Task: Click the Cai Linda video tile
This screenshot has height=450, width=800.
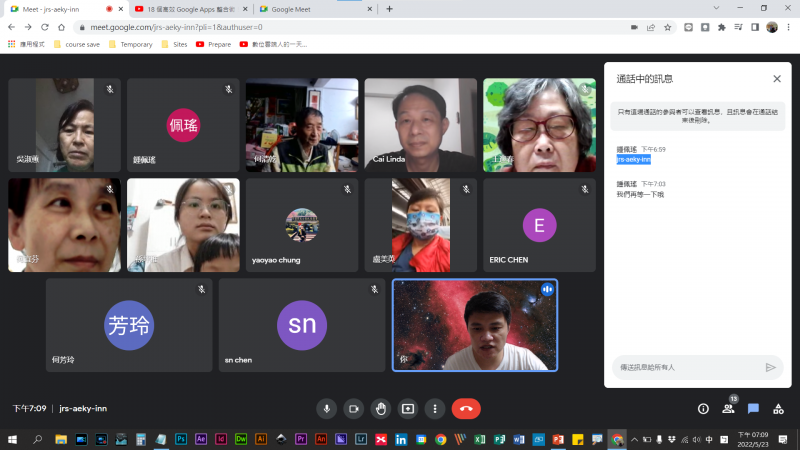Action: pos(420,125)
